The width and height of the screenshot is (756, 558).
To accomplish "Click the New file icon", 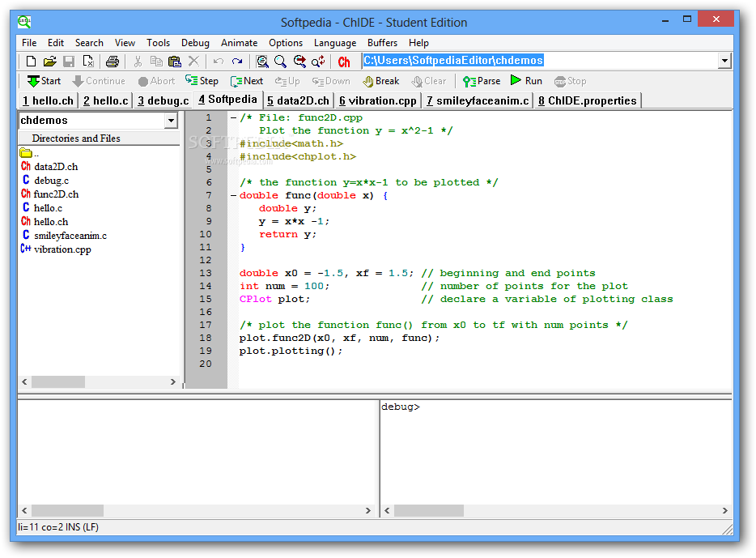I will click(x=31, y=62).
